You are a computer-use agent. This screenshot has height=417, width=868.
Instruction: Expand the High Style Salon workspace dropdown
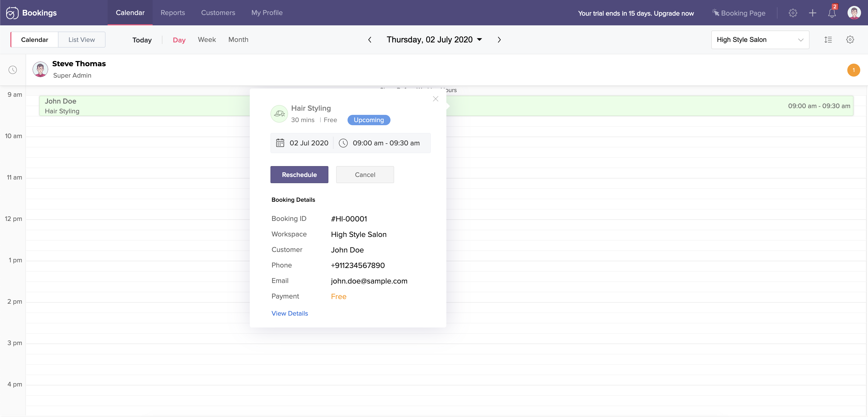click(760, 40)
